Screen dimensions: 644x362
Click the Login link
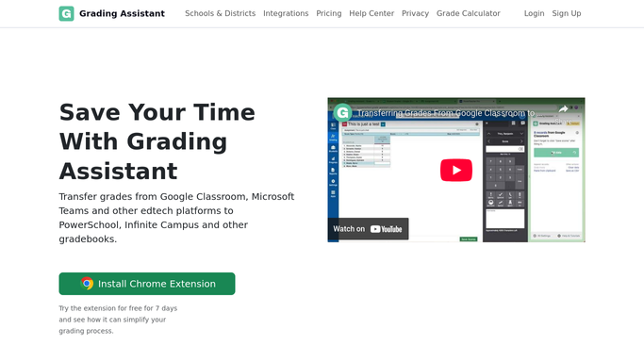point(534,13)
